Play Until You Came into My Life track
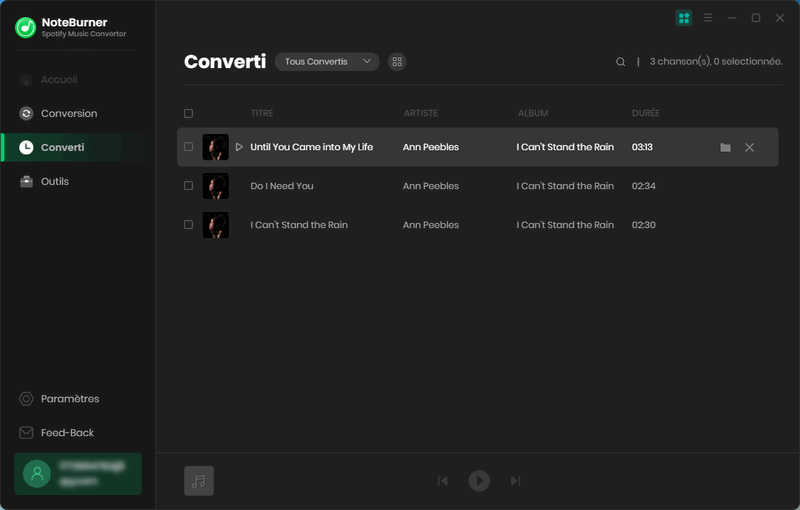 pos(239,147)
